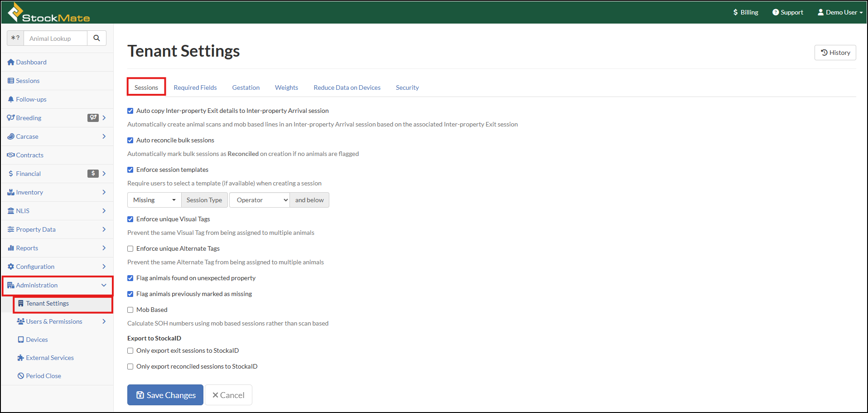This screenshot has width=868, height=413.
Task: Enable Enforce unique Alternate Tags
Action: point(130,249)
